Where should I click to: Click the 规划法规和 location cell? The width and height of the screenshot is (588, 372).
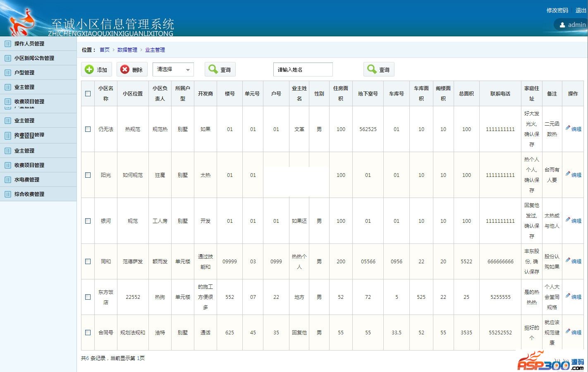tap(133, 332)
